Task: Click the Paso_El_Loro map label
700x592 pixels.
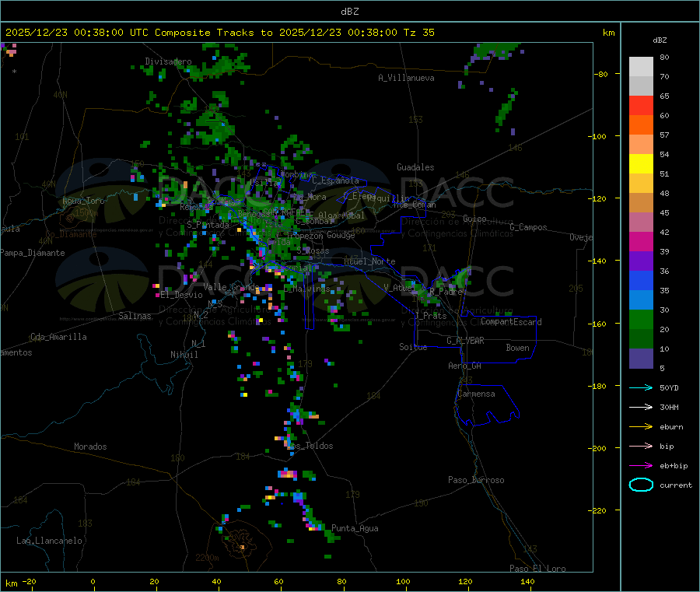Action: [537, 569]
